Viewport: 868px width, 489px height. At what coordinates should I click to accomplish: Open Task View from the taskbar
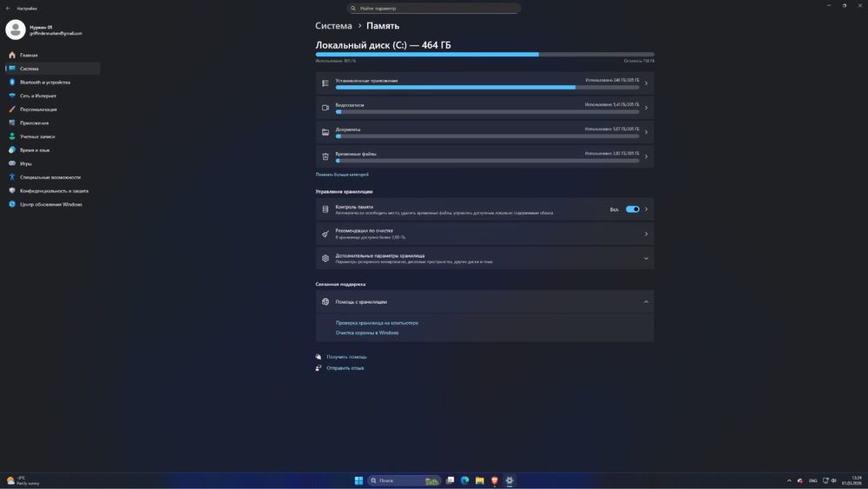point(450,480)
